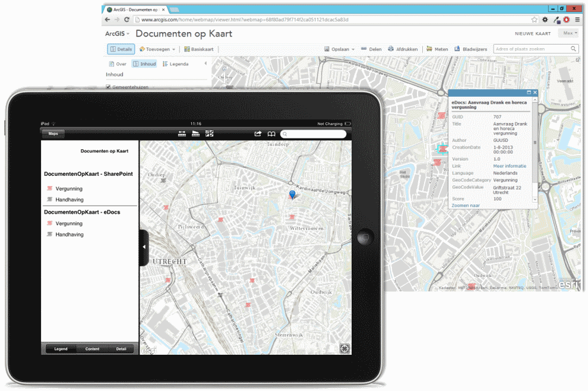Click the gear extension icon in browser

[545, 20]
